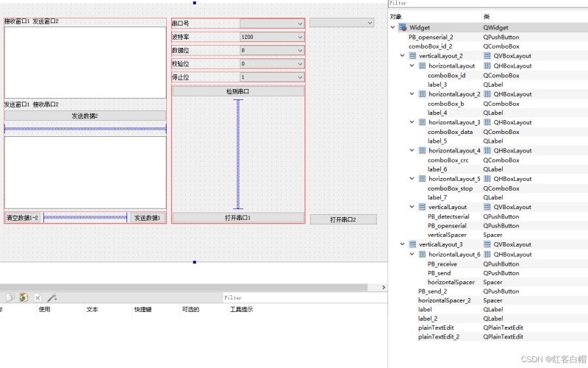
Task: Select the vertical spacer below 检测串口
Action: (x=238, y=155)
